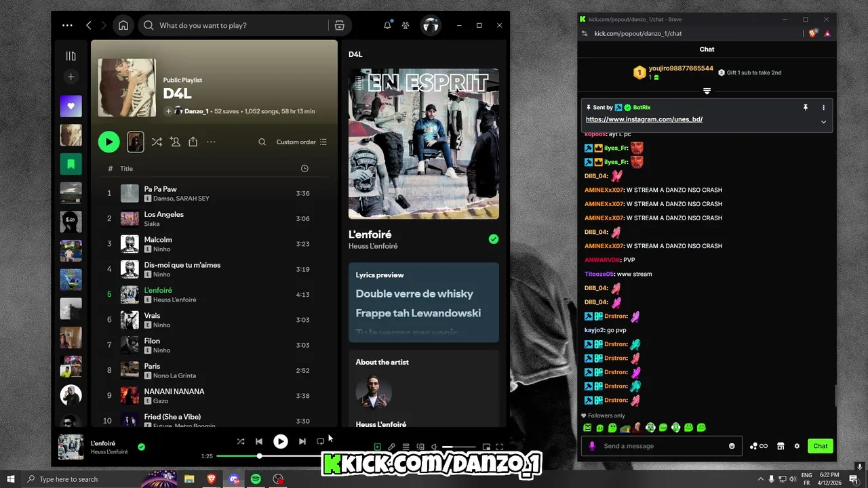The height and width of the screenshot is (488, 868).
Task: Toggle saved checkmark in bottom player bar
Action: coord(142,447)
